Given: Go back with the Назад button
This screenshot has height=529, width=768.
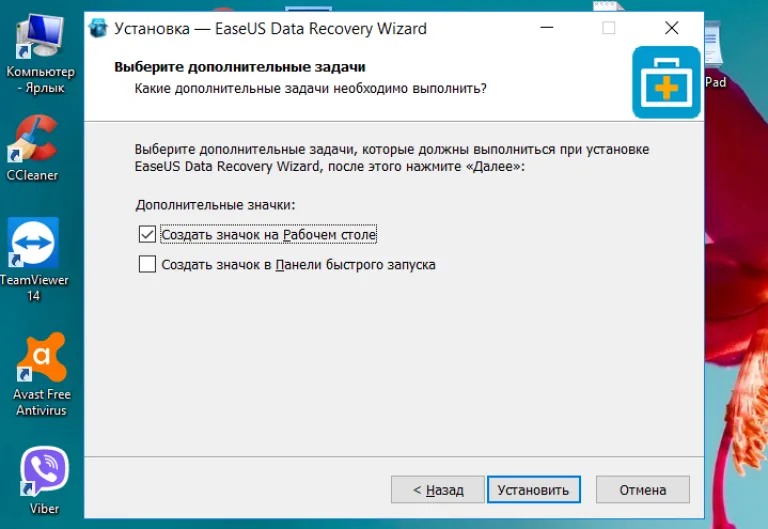Looking at the screenshot, I should pyautogui.click(x=438, y=489).
